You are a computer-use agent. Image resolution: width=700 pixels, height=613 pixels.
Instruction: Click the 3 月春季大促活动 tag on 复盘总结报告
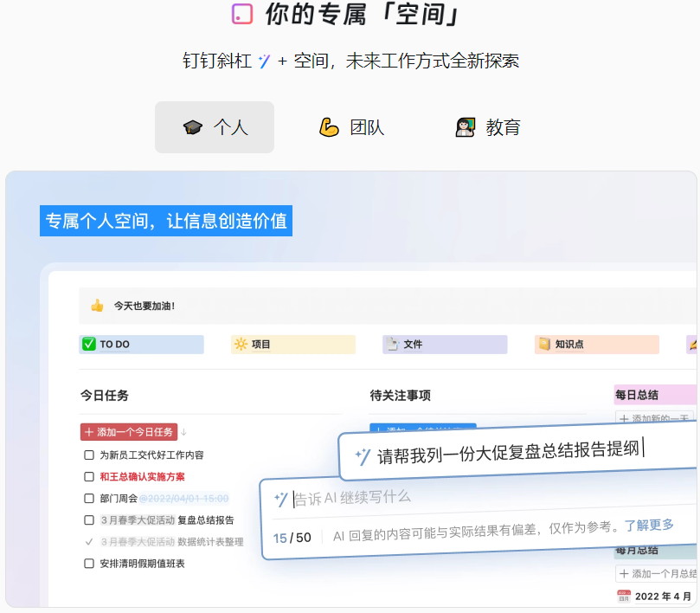point(138,520)
